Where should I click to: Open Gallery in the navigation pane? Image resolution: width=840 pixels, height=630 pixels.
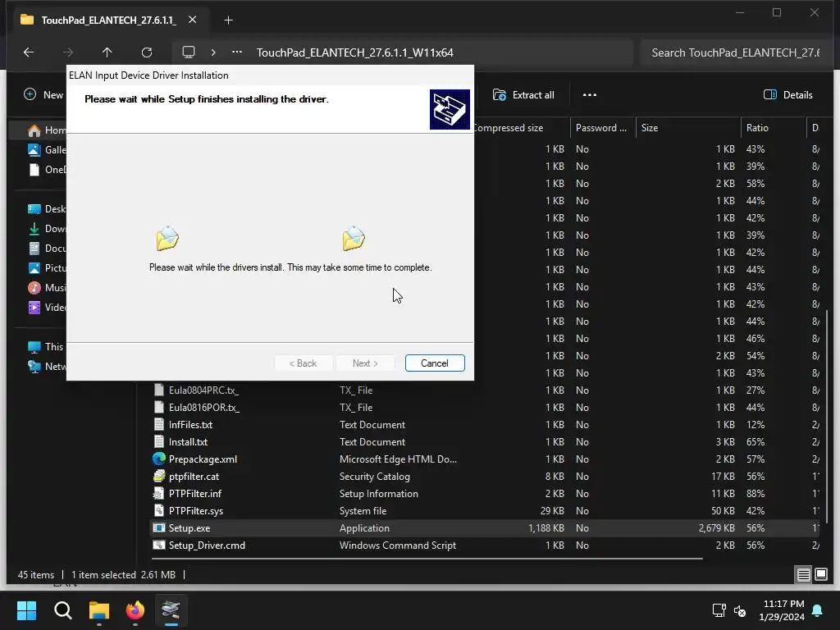point(47,150)
